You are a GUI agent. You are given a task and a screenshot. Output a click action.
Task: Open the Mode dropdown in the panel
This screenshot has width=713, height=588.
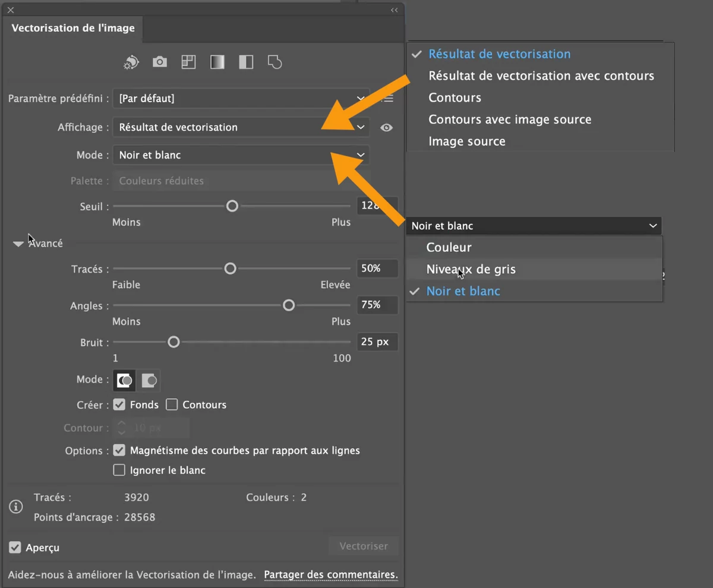(x=241, y=155)
